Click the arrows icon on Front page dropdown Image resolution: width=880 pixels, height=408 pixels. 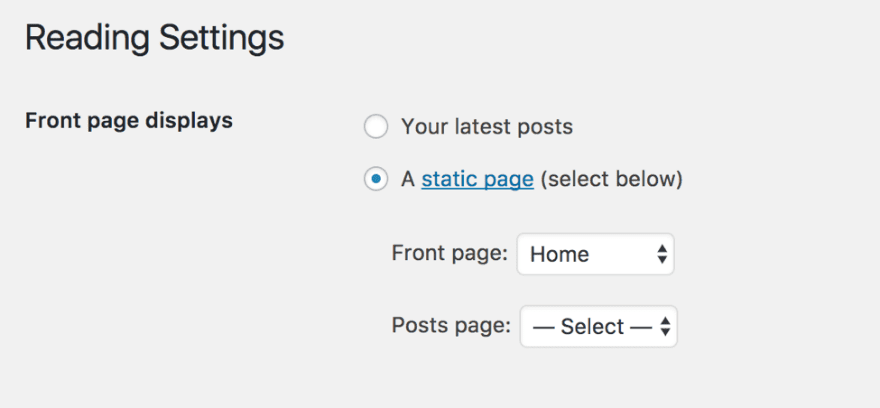click(x=661, y=254)
